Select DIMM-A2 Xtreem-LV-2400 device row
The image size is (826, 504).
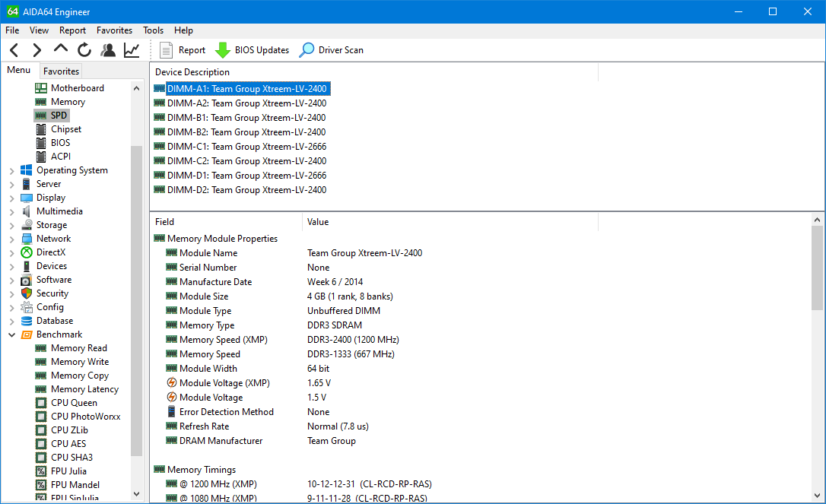pos(246,103)
